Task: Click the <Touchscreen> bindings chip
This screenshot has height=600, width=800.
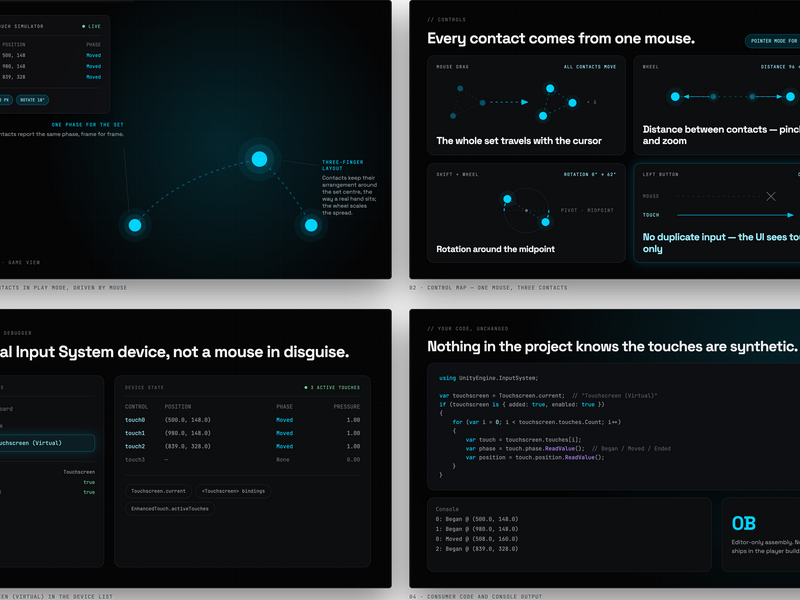Action: (233, 491)
